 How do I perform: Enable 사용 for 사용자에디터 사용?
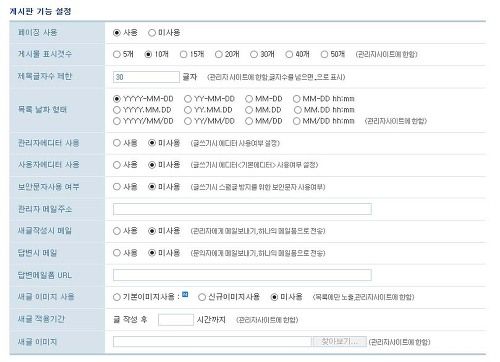pyautogui.click(x=117, y=165)
